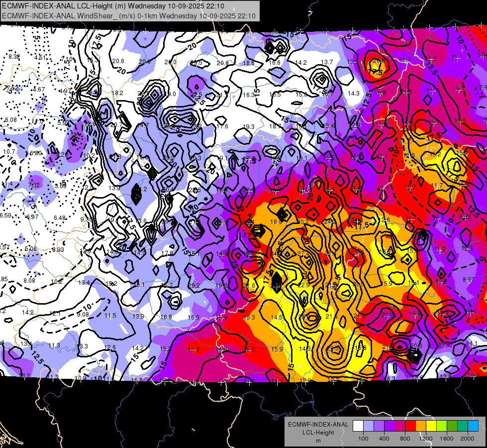Viewport: 487px width, 448px height.
Task: Click the sky blue legend swatch
Action: click(473, 426)
